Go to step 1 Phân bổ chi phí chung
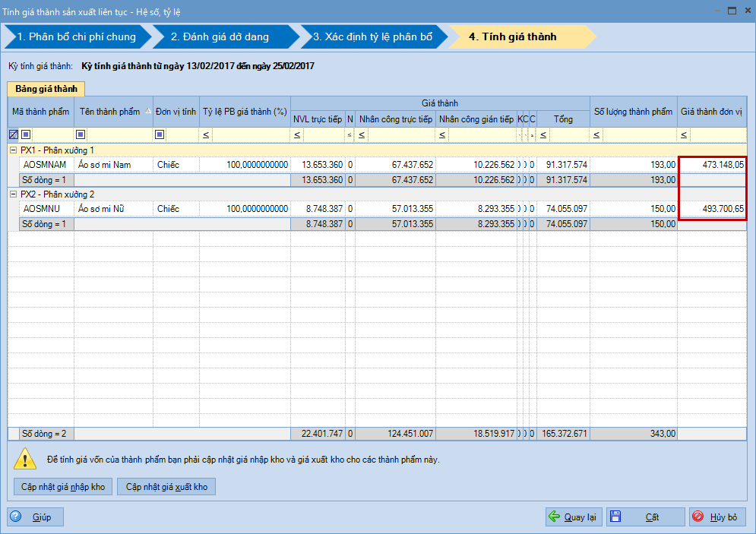 [x=76, y=36]
